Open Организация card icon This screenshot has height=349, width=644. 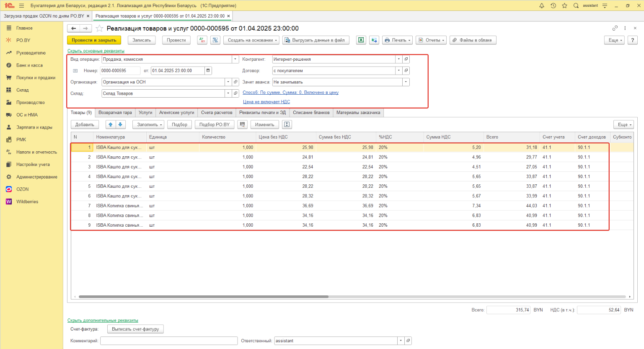(x=235, y=82)
